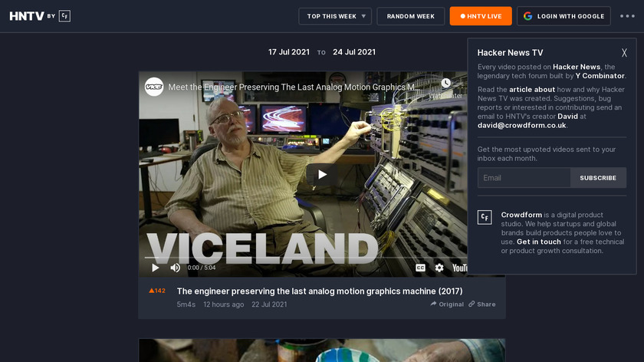This screenshot has height=362, width=644.
Task: Click the Share link
Action: click(481, 304)
